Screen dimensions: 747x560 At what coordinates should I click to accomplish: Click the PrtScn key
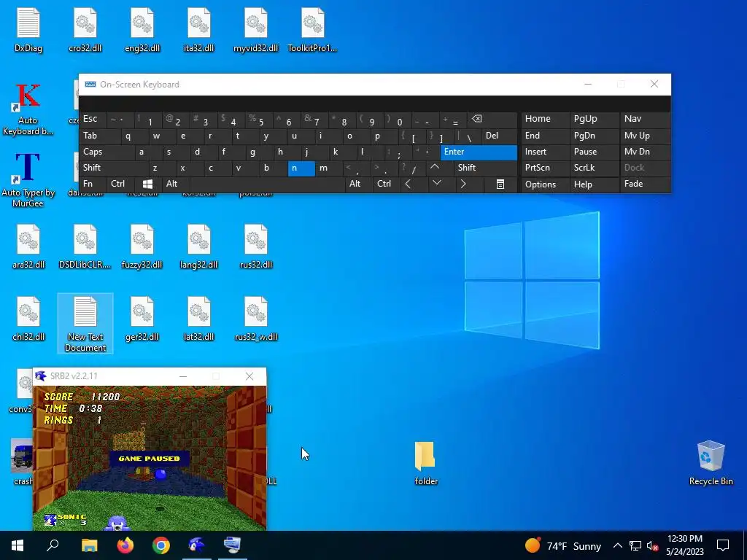click(544, 168)
